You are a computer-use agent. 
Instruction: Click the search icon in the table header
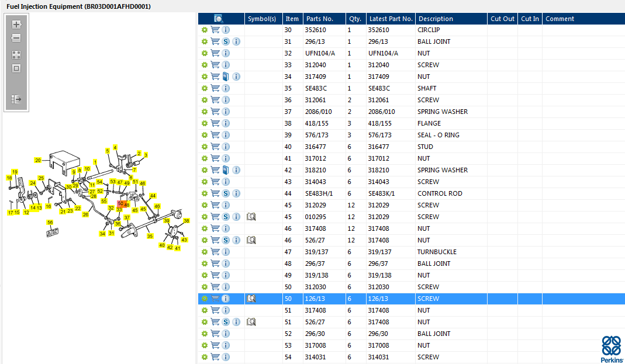(219, 19)
